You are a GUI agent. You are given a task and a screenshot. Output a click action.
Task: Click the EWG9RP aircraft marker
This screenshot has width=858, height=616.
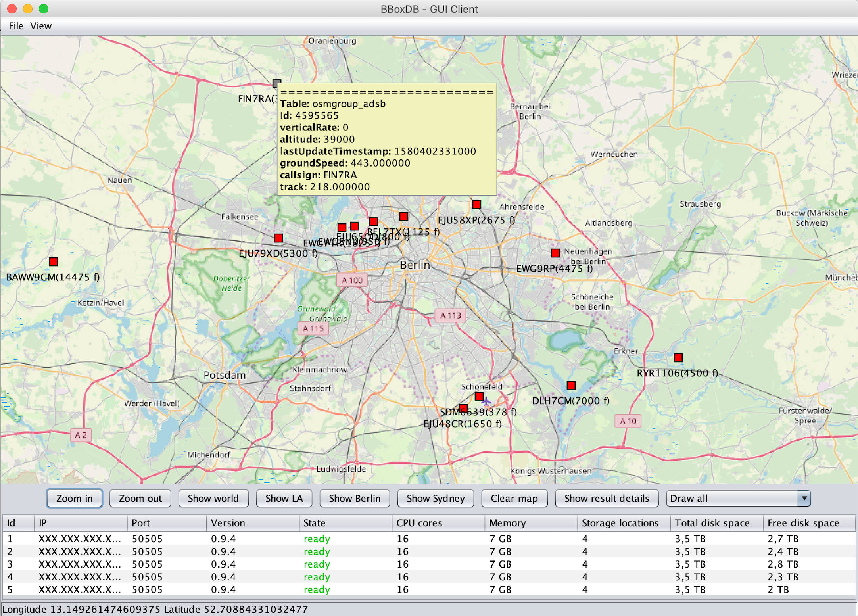[555, 253]
